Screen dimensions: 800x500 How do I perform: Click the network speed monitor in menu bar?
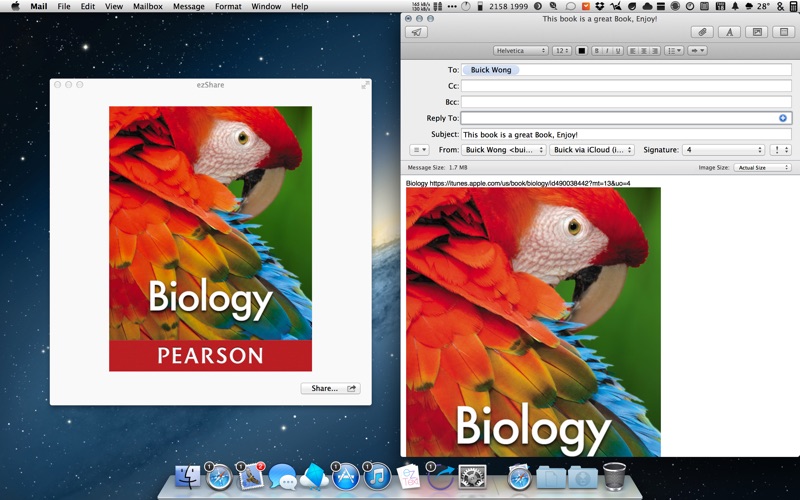[x=419, y=6]
